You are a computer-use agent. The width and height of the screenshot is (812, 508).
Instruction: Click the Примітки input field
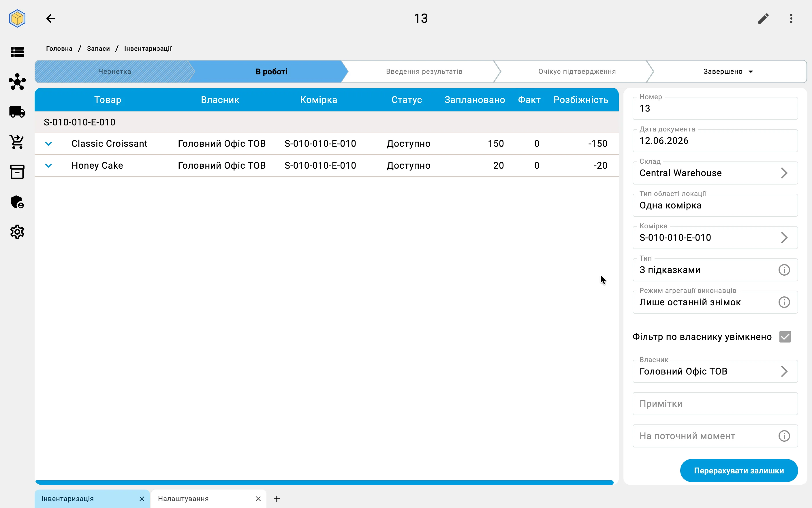coord(715,404)
